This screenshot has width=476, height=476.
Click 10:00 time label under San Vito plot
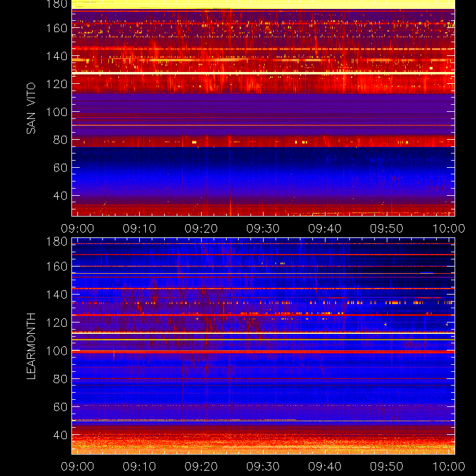click(449, 228)
